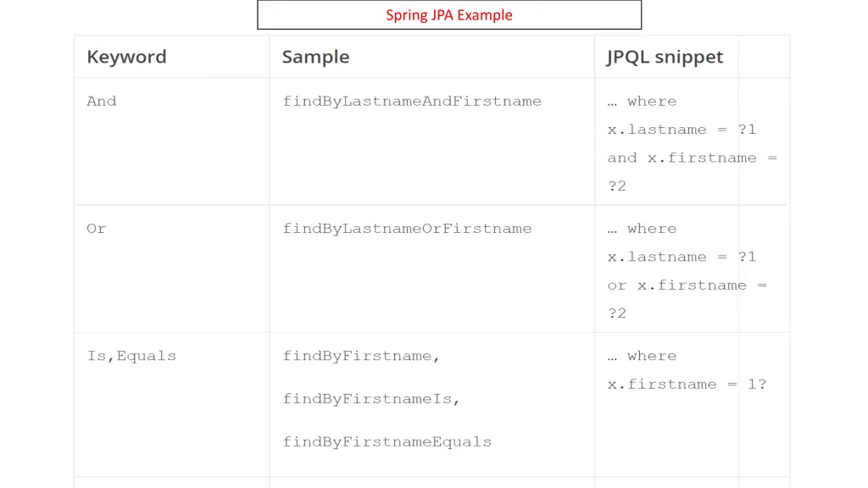Click the "and x.firstname =" snippet line
868x488 pixels.
pyautogui.click(x=692, y=158)
